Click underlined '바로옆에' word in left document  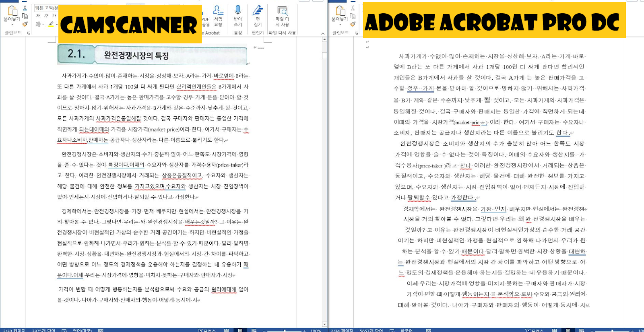pos(223,76)
